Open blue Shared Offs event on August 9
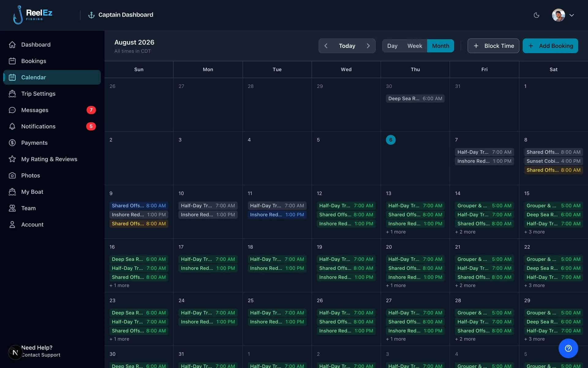This screenshot has width=588, height=368. (x=139, y=205)
